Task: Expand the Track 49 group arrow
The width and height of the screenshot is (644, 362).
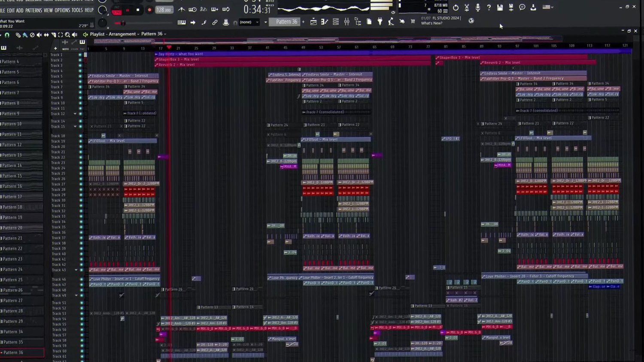Action: pos(76,295)
